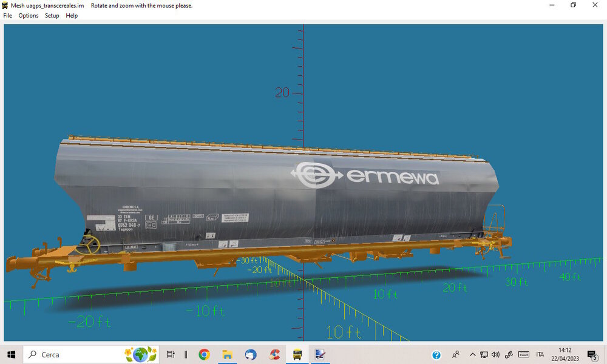Open Thunderbird from the taskbar
This screenshot has height=364, width=607.
251,354
